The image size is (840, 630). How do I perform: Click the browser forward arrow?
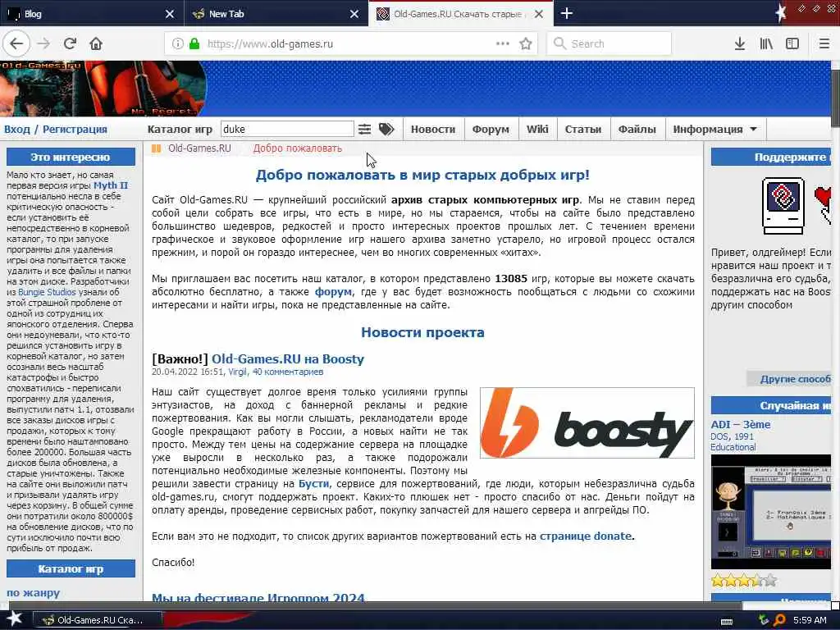(x=44, y=43)
